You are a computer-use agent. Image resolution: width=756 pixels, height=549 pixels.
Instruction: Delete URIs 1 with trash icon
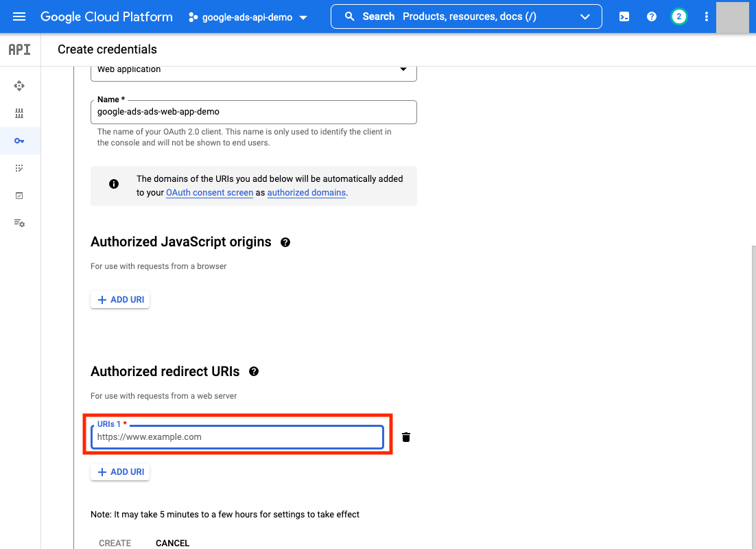[x=406, y=437]
